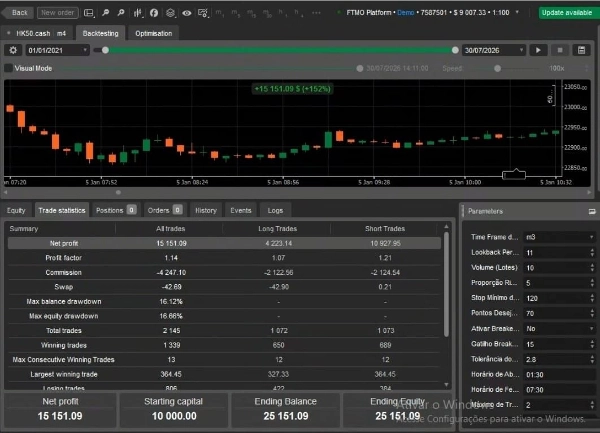Select the h4 timeframe shortcut
Image resolution: width=600 pixels, height=433 pixels.
pyautogui.click(x=298, y=13)
